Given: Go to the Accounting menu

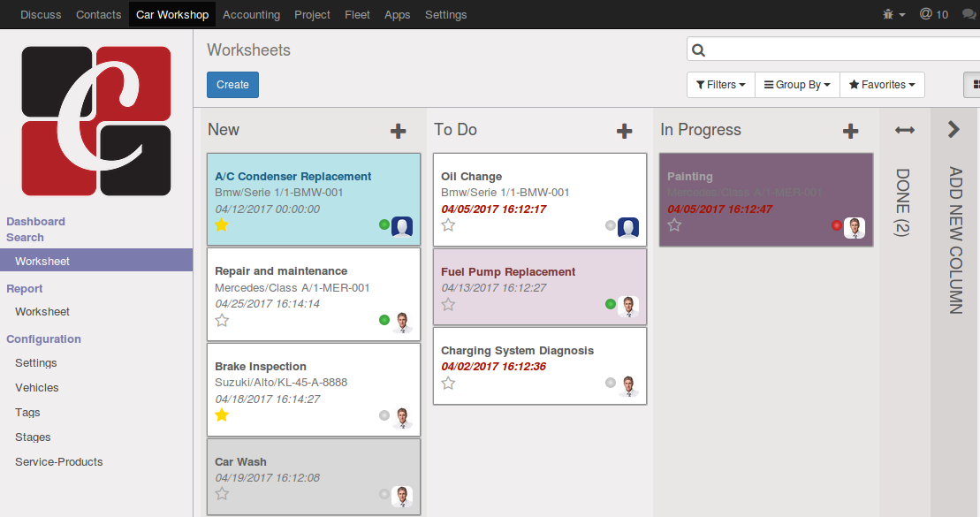Looking at the screenshot, I should [251, 14].
